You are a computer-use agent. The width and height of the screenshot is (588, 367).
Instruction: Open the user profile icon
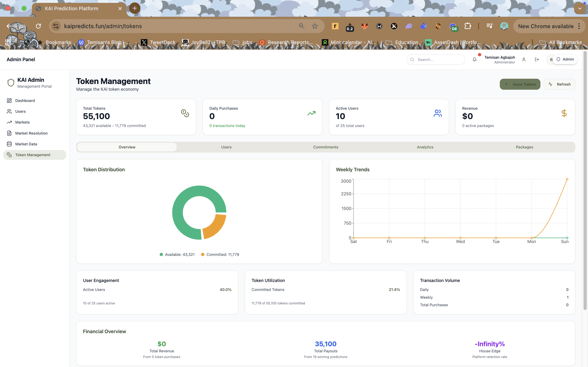pyautogui.click(x=524, y=60)
